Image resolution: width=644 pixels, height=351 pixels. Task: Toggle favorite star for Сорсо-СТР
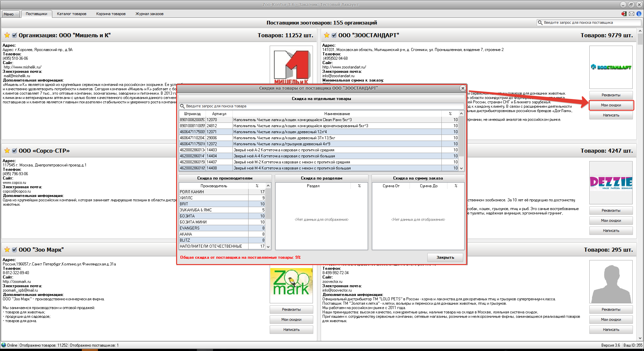point(7,151)
